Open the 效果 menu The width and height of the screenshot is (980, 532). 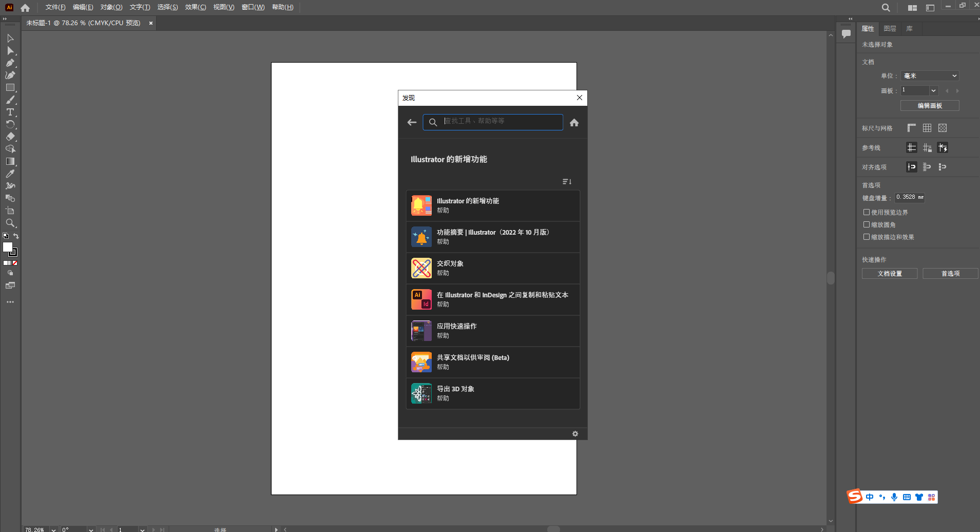point(195,7)
